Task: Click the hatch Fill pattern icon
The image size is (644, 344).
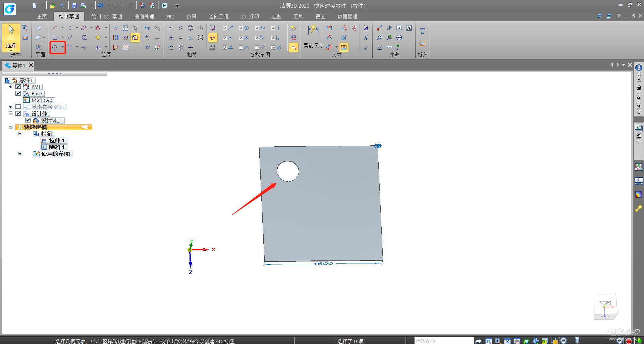Action: 125,47
